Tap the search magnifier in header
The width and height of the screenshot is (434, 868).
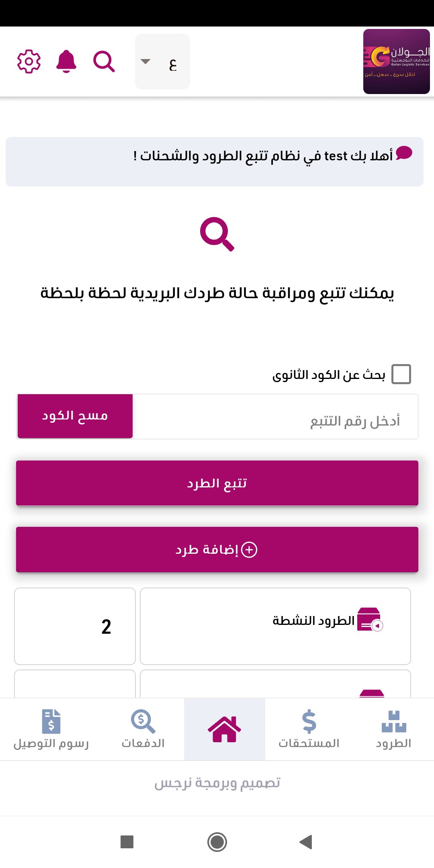pyautogui.click(x=104, y=61)
